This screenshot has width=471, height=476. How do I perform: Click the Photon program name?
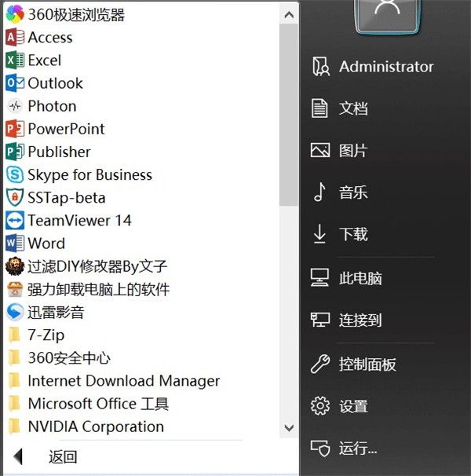[52, 106]
